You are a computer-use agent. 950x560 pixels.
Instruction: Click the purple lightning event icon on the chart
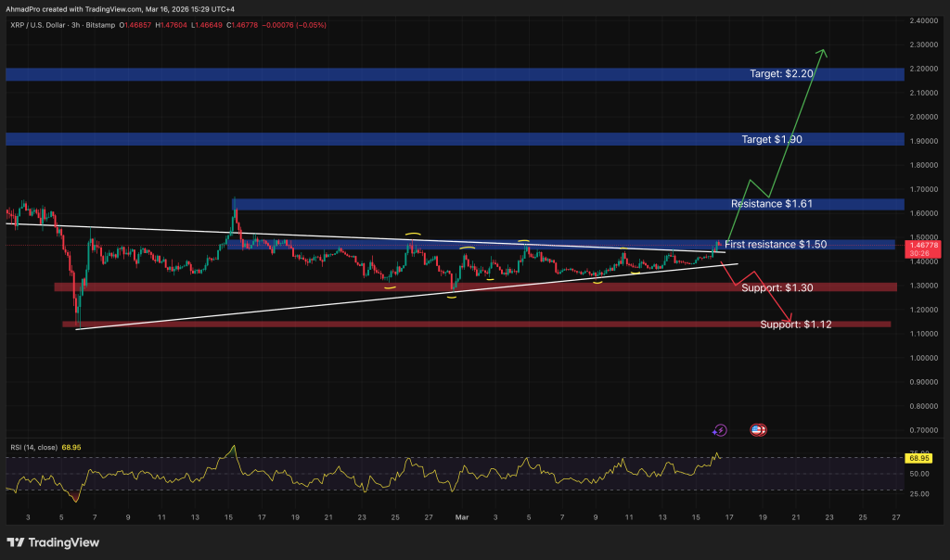(x=721, y=429)
